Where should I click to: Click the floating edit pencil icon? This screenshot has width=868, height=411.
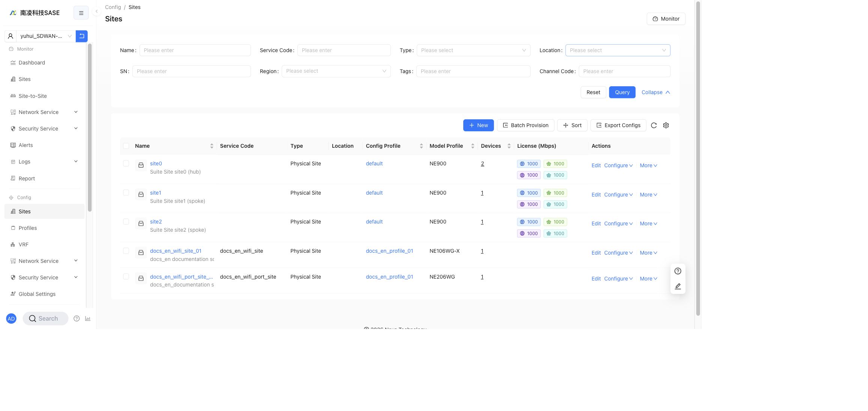coord(677,286)
